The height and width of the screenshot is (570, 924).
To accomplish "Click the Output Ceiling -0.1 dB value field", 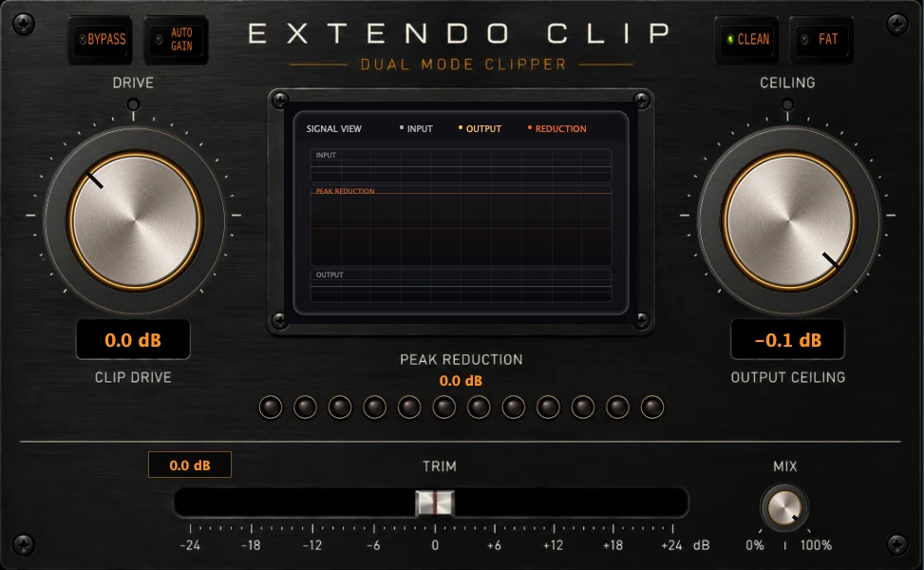I will (x=788, y=339).
